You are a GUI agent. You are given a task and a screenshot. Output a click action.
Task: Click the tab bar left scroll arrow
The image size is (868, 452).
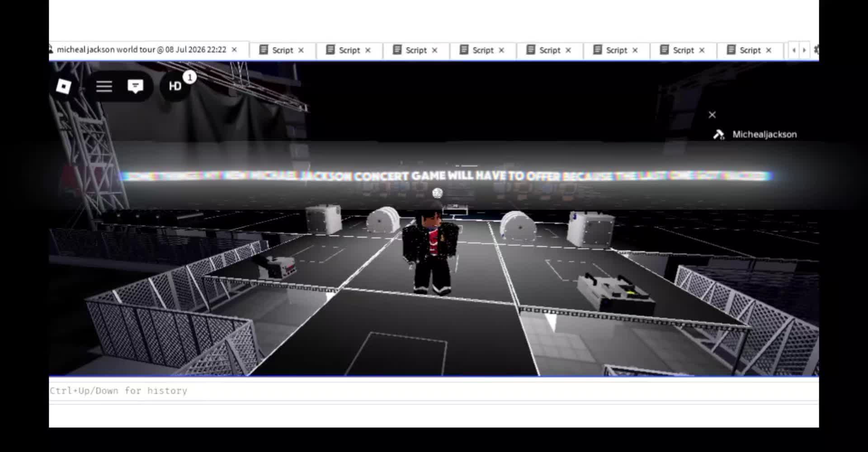(794, 50)
